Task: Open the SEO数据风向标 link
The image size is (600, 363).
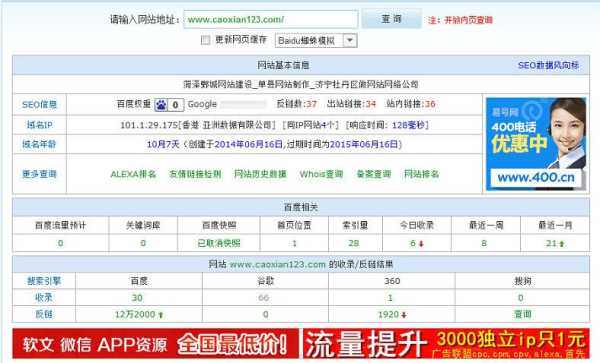Action: point(548,65)
